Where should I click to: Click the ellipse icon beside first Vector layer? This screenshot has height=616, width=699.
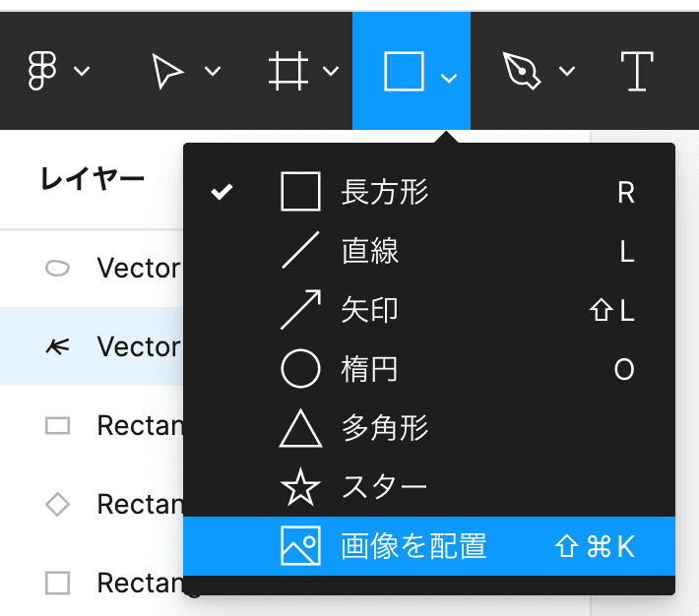(58, 269)
